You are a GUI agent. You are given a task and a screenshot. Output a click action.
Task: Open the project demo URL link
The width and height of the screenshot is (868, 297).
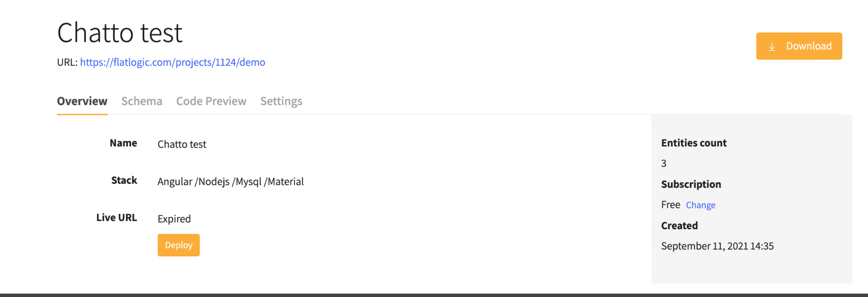point(172,62)
